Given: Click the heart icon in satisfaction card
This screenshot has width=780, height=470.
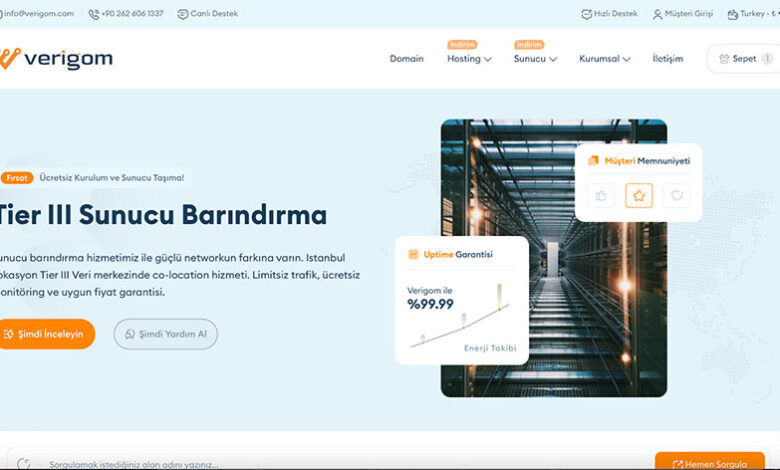Looking at the screenshot, I should pyautogui.click(x=677, y=196).
